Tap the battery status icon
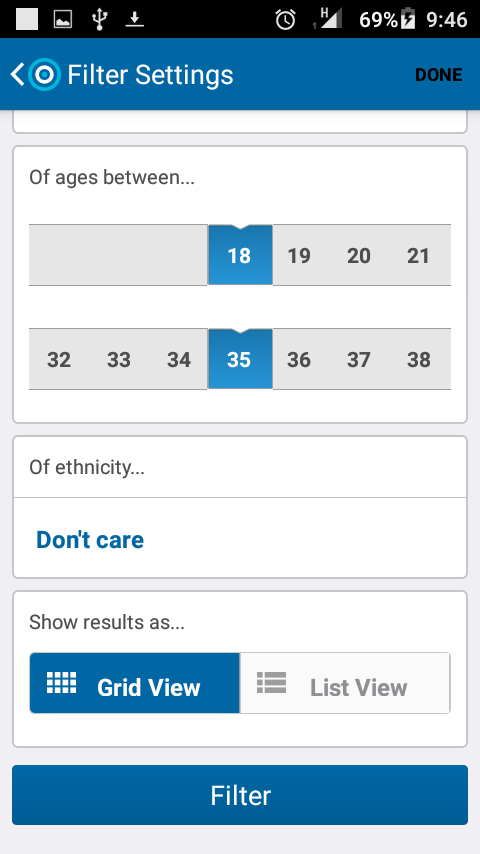 (408, 20)
